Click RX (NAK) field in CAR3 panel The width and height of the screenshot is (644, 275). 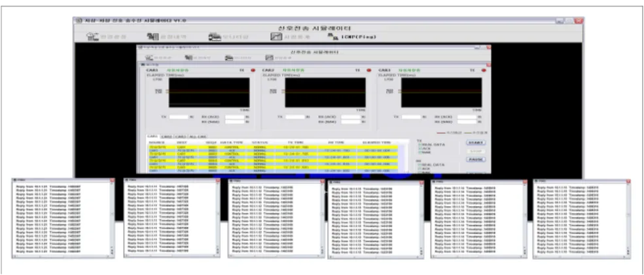(x=467, y=122)
